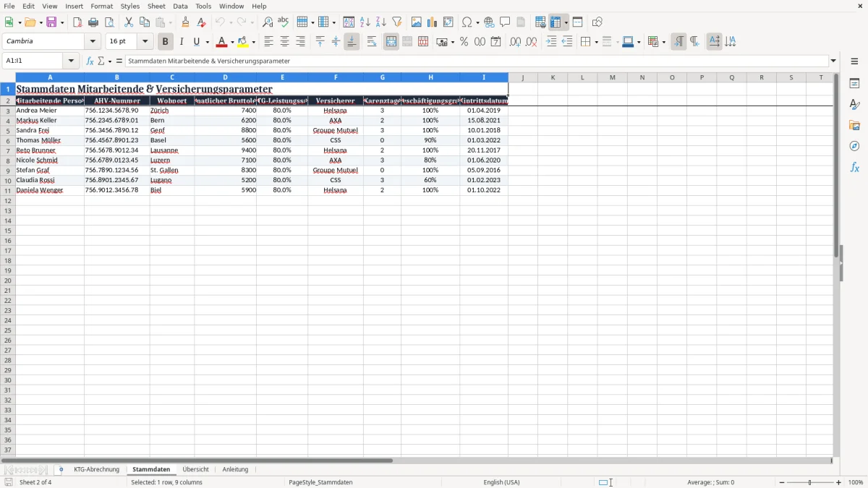The image size is (868, 488).
Task: Open the Sheet menu
Action: pyautogui.click(x=156, y=6)
